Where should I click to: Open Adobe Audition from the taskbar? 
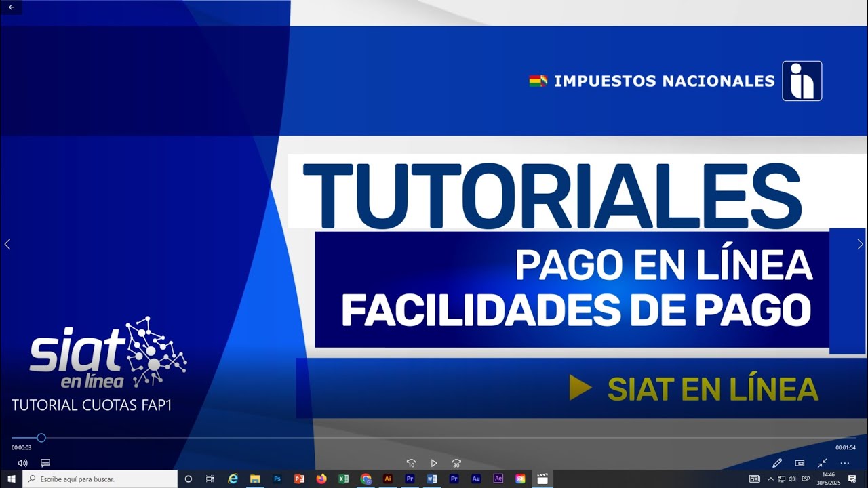(x=476, y=479)
